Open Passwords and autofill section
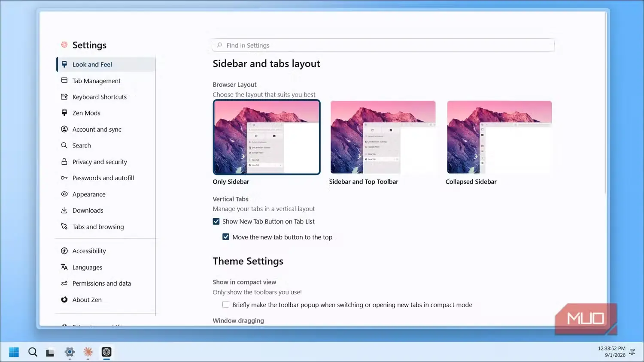 106,178
